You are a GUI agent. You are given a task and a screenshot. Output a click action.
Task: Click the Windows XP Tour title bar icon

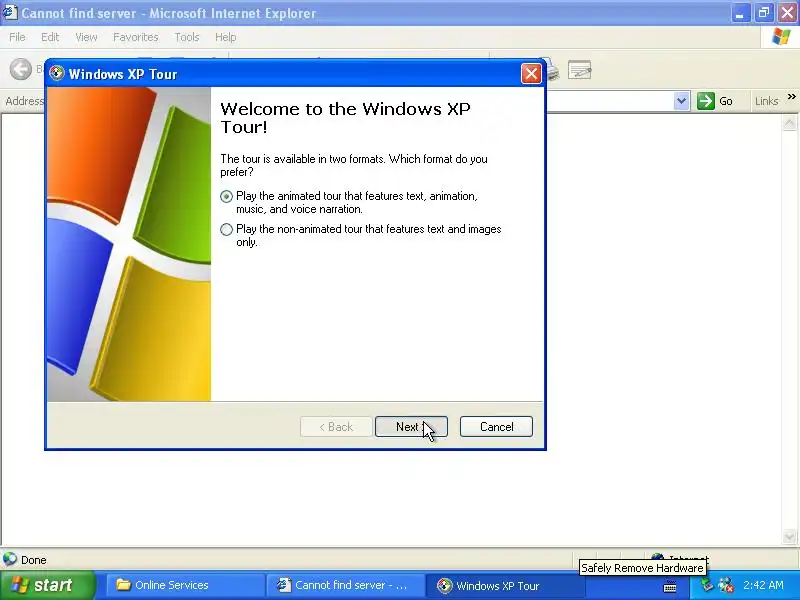pos(57,73)
